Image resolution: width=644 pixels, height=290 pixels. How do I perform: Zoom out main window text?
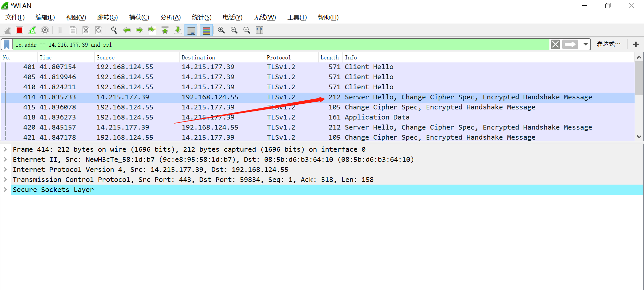pos(234,31)
